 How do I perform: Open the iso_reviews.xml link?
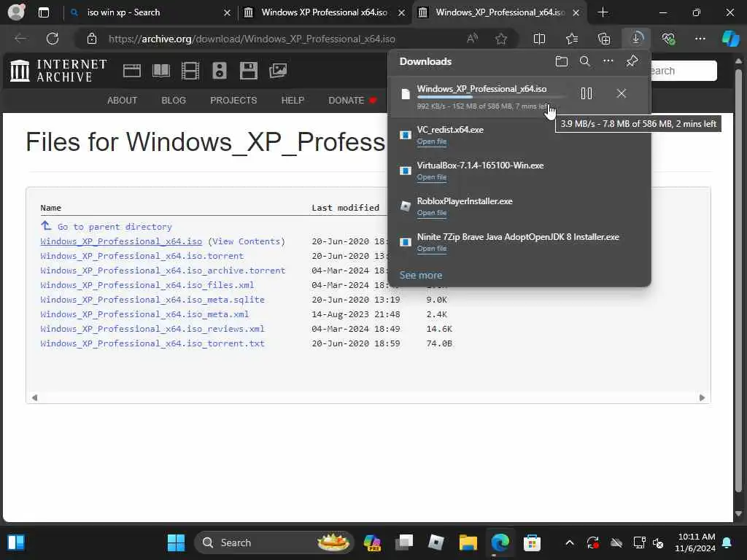point(152,329)
